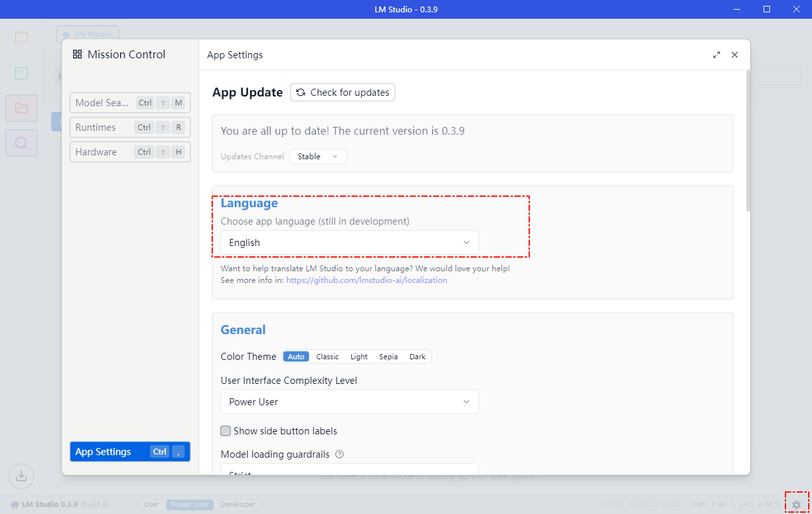Image resolution: width=812 pixels, height=514 pixels.
Task: Select the Sepia color theme
Action: (388, 357)
